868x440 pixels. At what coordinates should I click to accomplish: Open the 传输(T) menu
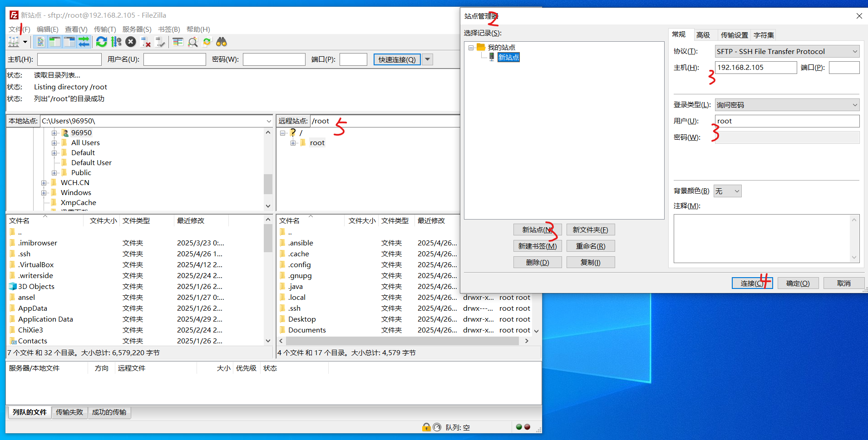[x=105, y=29]
